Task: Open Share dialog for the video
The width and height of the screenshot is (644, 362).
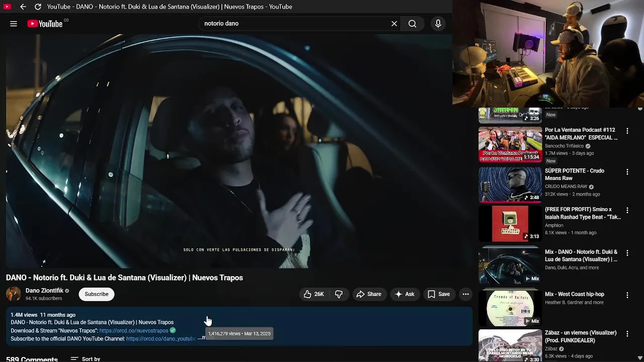Action: [x=369, y=294]
